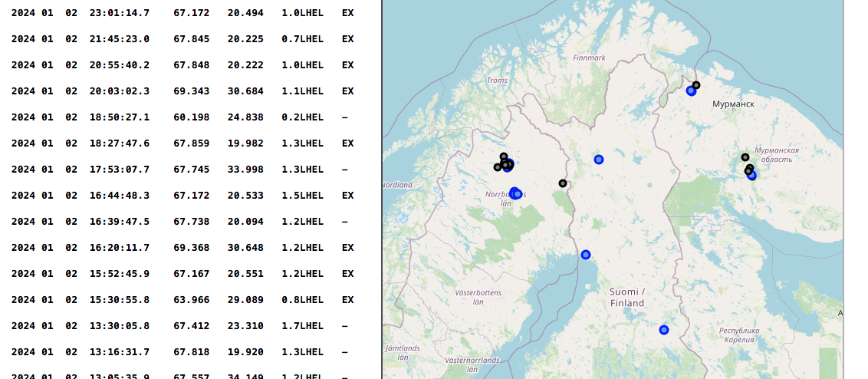Click blue marker at Gulf of Bothnia's northern tip
Screen dimensions: 868x379
coord(586,255)
